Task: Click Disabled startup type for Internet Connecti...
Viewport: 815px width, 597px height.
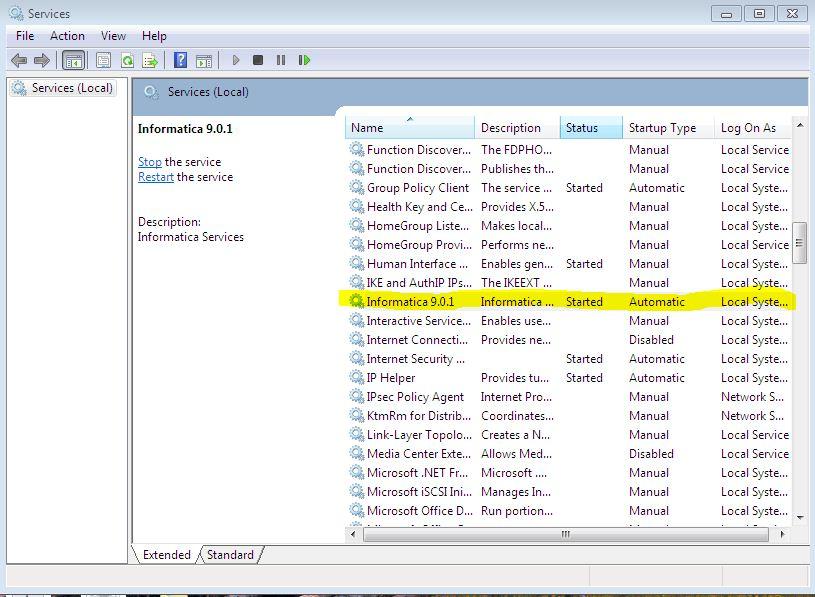Action: (651, 339)
